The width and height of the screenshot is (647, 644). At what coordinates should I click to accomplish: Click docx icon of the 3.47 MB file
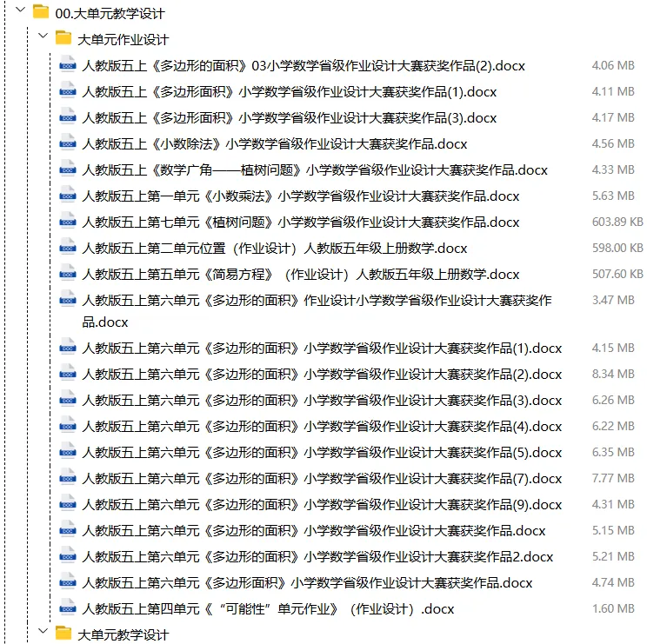pyautogui.click(x=68, y=299)
